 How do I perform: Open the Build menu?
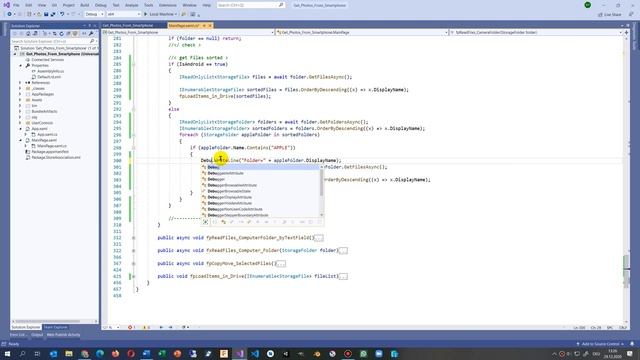[x=84, y=5]
